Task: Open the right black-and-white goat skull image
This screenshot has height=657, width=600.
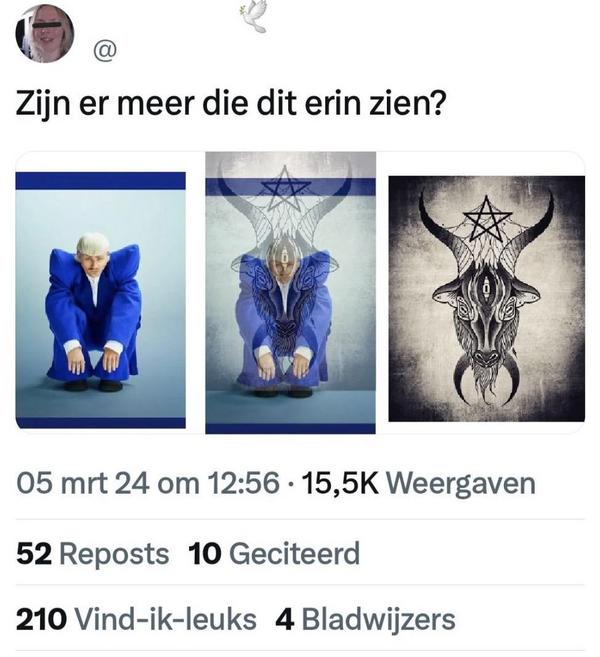Action: (x=486, y=299)
